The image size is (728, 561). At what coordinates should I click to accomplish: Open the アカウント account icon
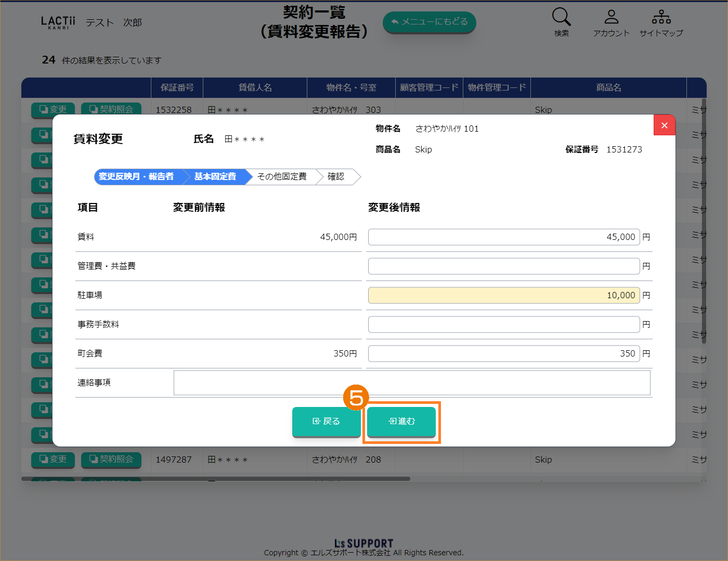(x=611, y=18)
